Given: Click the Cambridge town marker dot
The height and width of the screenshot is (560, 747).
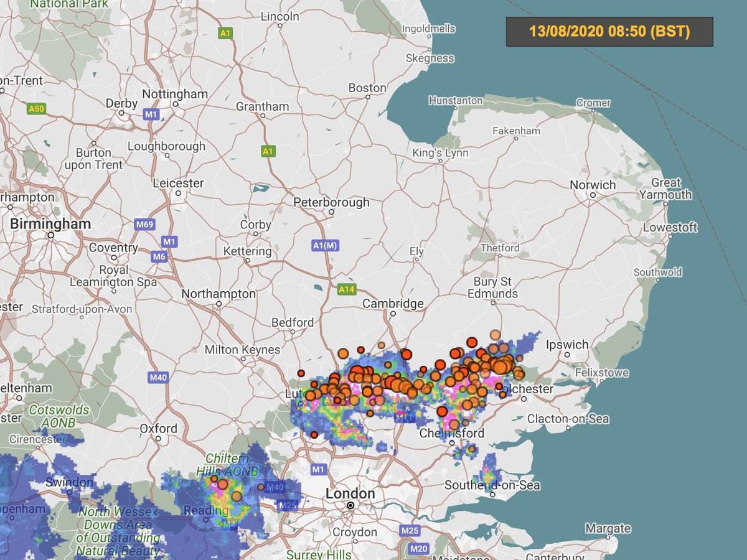Looking at the screenshot, I should coord(393,314).
